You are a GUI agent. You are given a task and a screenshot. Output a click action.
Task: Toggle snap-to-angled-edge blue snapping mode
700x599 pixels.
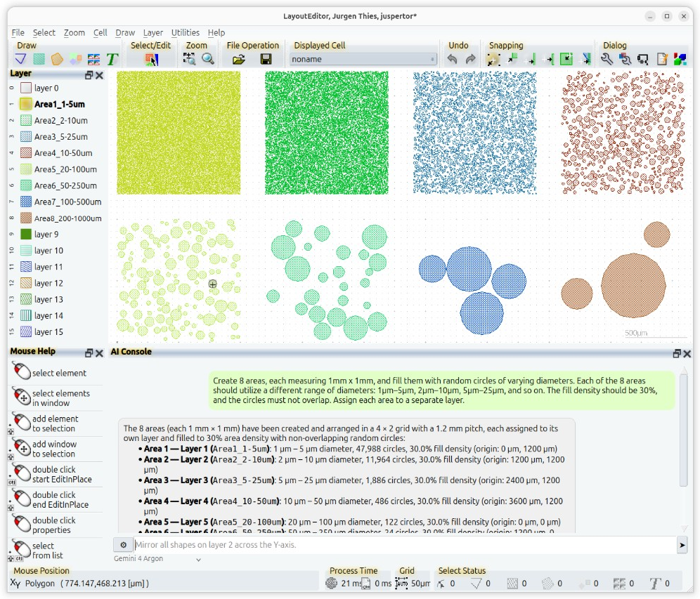pos(585,59)
